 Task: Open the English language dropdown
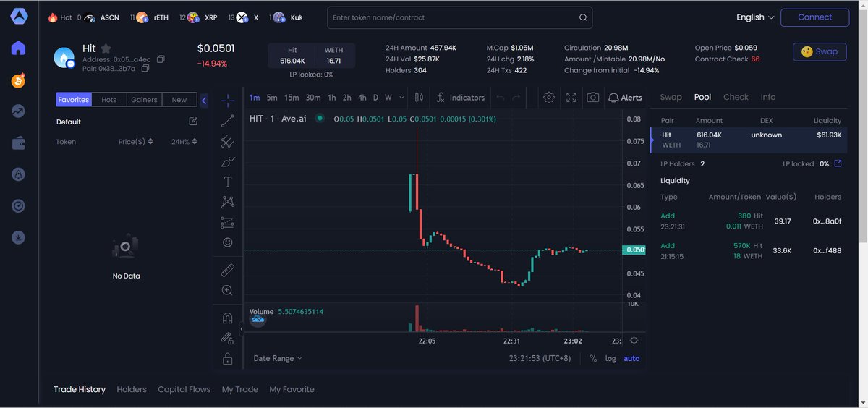(x=755, y=17)
